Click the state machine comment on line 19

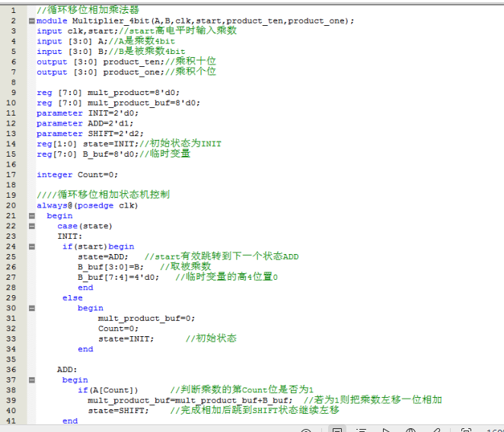pyautogui.click(x=104, y=195)
